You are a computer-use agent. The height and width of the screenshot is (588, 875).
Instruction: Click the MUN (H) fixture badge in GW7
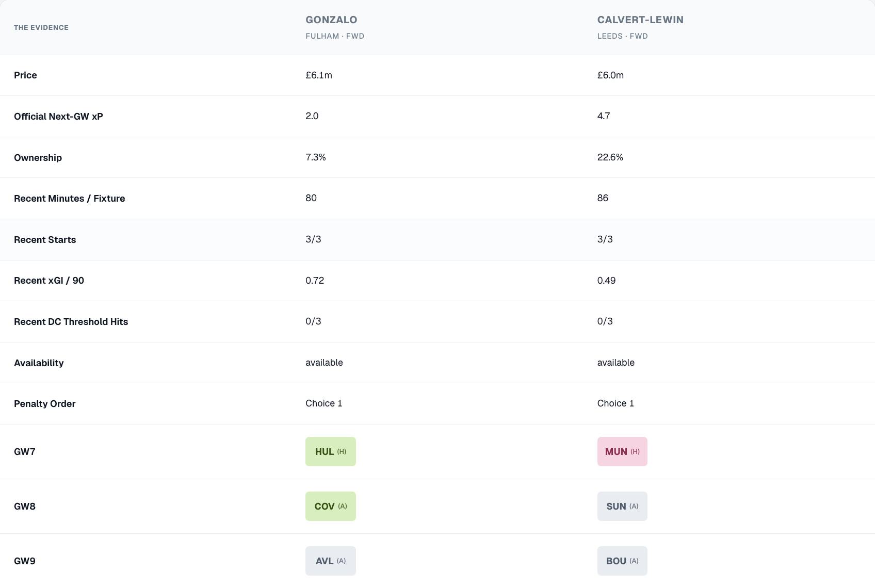(x=622, y=451)
